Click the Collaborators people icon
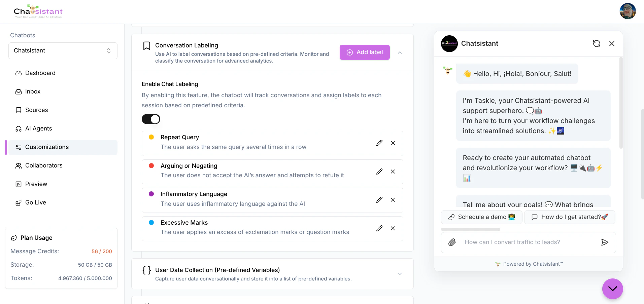Screen dimensions: 644x304 (19, 166)
